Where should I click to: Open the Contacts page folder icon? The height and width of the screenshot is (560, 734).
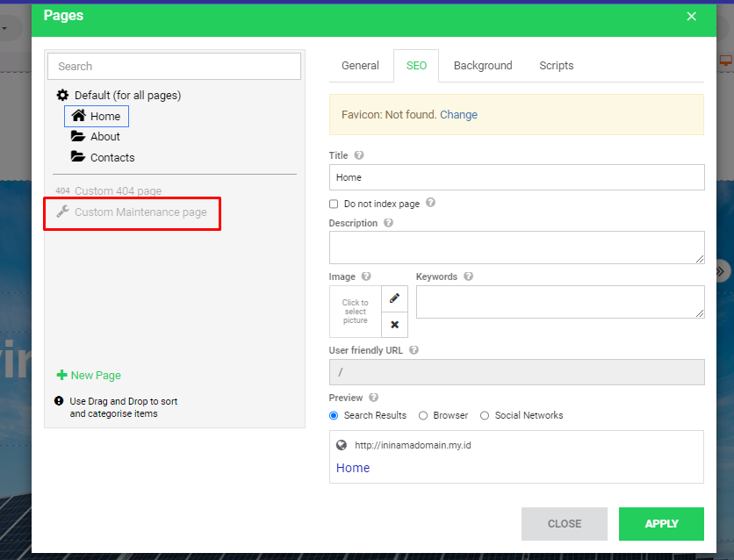tap(78, 157)
